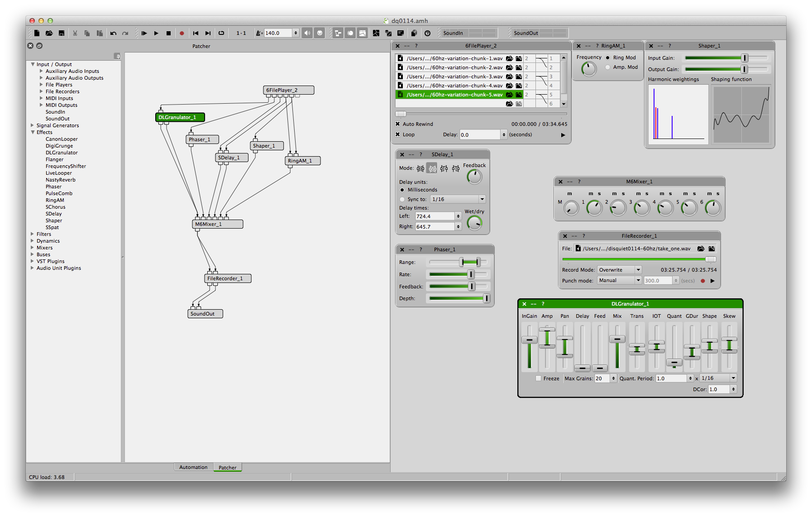Click the rewind to start transport icon

click(x=196, y=33)
